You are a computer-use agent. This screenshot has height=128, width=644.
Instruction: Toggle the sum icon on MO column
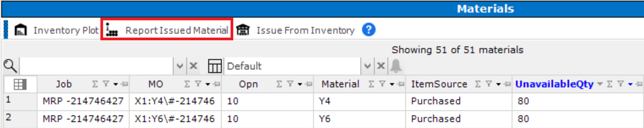(187, 84)
